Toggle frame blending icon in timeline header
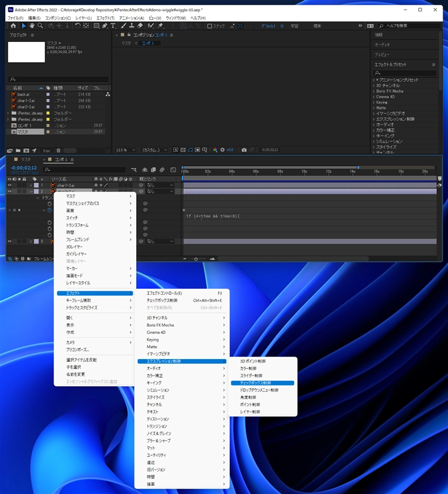Viewport: 448px width, 494px height. (x=153, y=170)
